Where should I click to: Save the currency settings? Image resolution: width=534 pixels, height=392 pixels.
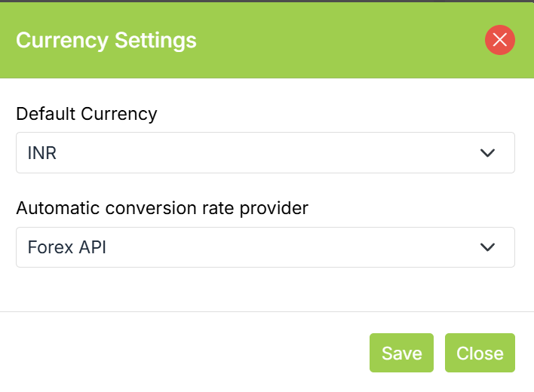(x=401, y=353)
